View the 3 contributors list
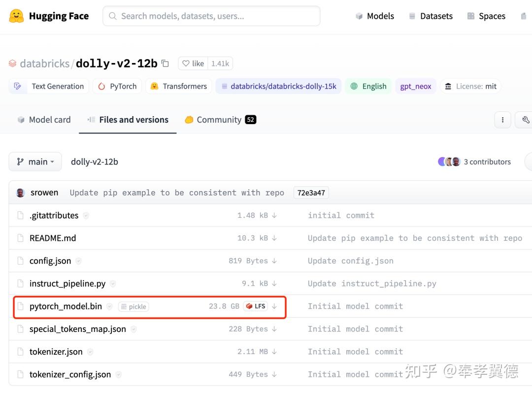Viewport: 532px width, 393px height. point(487,162)
